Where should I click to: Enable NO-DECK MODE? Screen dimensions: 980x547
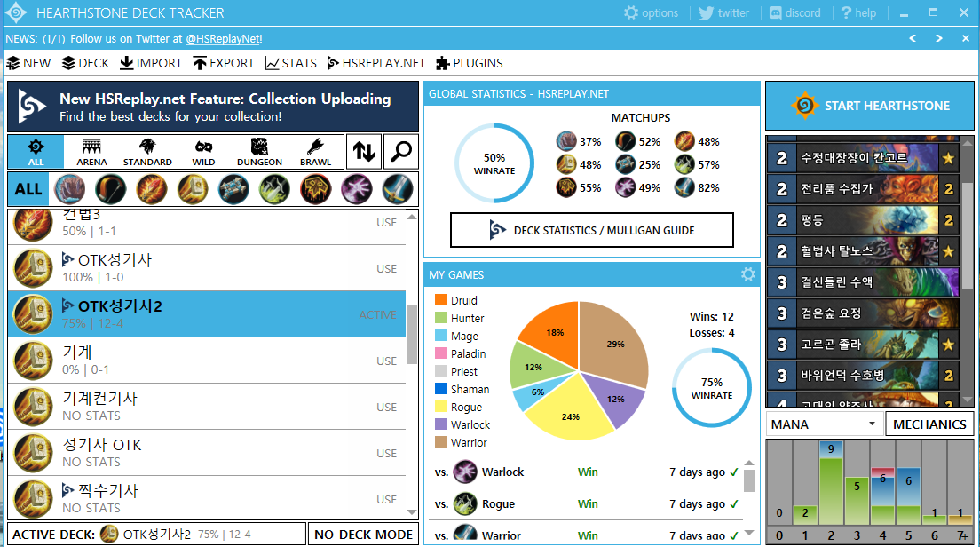pyautogui.click(x=363, y=535)
